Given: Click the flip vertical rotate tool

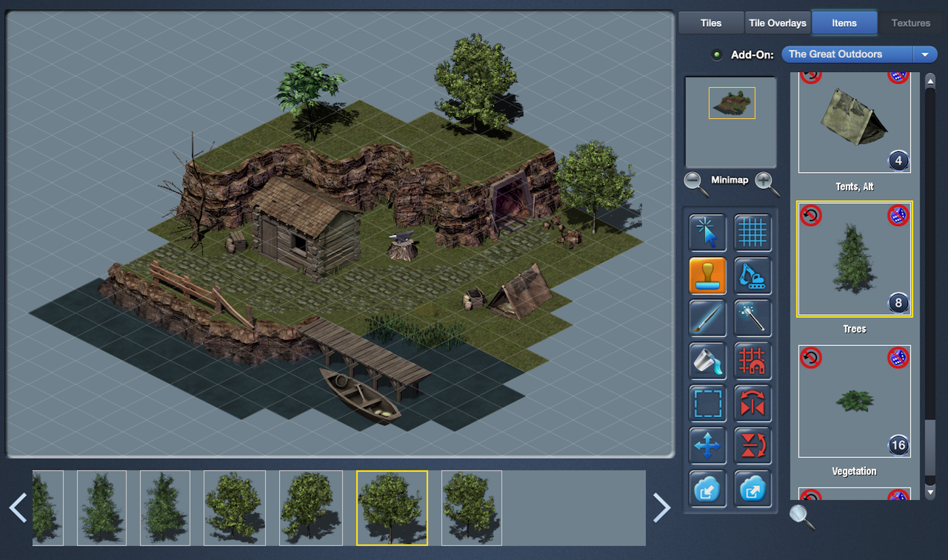Looking at the screenshot, I should [x=752, y=446].
